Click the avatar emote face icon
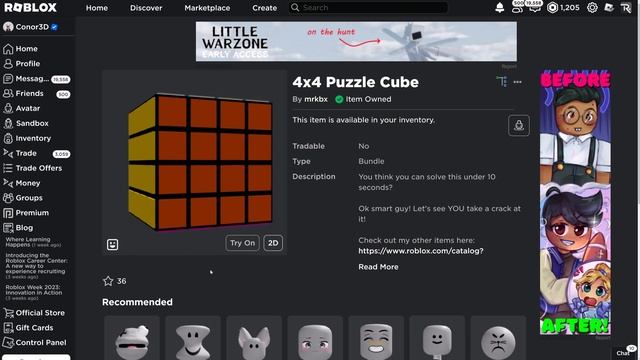Viewport: 640px width, 360px height. [x=112, y=244]
